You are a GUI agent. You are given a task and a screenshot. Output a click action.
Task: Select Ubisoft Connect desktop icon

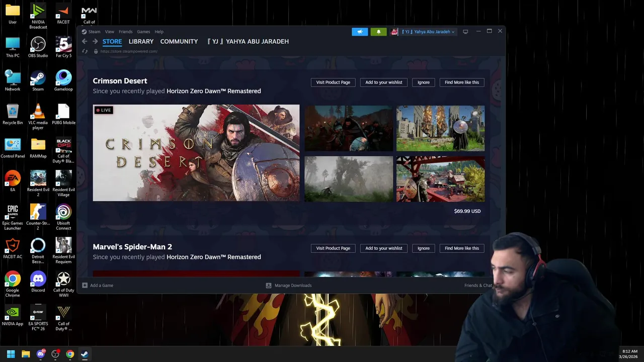coord(63,218)
